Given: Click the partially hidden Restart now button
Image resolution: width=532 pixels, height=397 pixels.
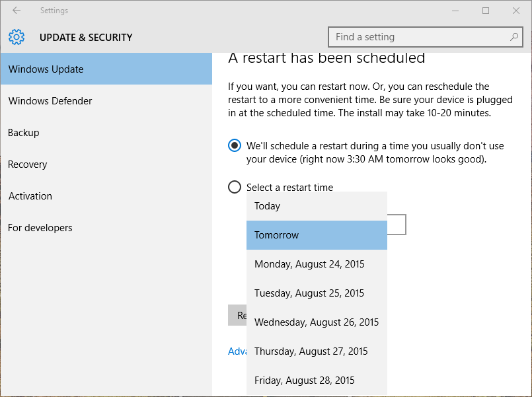Looking at the screenshot, I should point(237,315).
